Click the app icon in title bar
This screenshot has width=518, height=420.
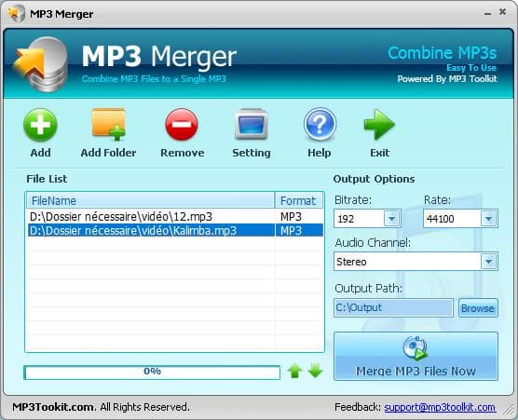17,14
